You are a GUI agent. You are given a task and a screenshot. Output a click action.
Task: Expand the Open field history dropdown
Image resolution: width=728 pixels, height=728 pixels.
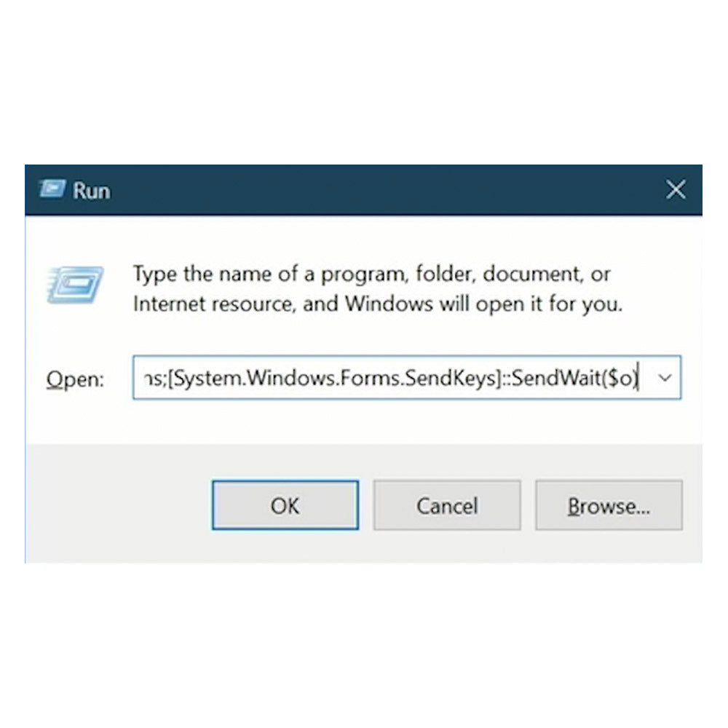(665, 378)
